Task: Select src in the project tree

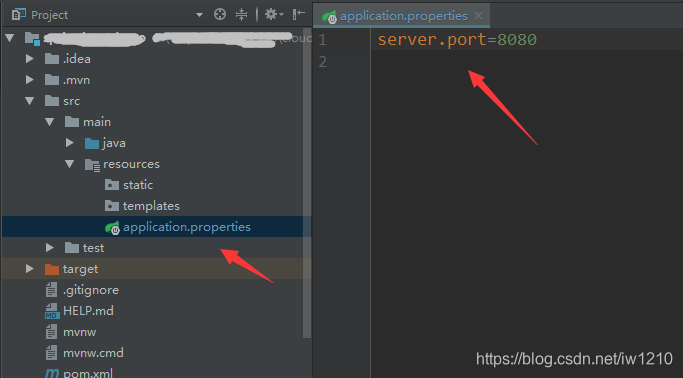Action: (71, 101)
